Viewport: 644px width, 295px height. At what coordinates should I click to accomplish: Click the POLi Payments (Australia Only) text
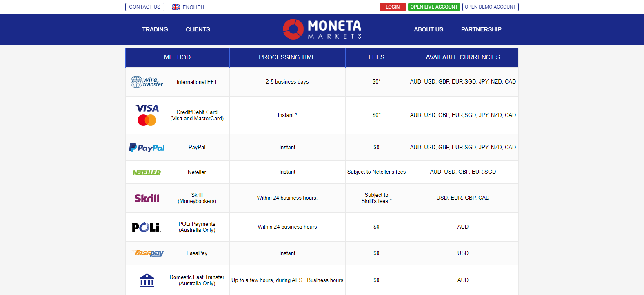197,227
